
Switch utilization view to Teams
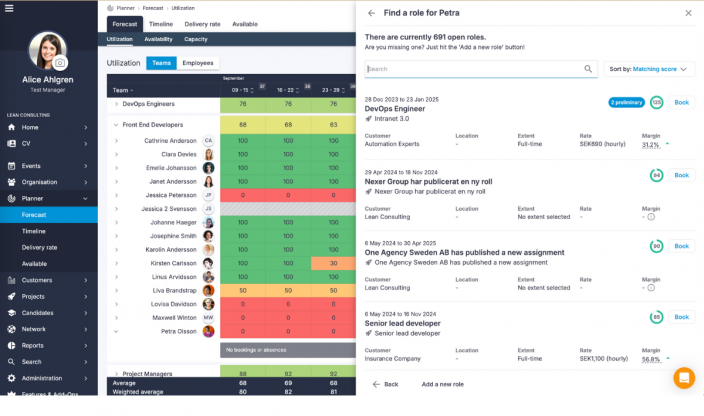(x=161, y=63)
